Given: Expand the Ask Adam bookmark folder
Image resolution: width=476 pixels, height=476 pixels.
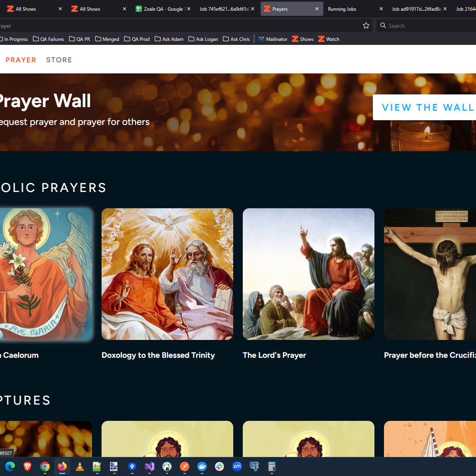Looking at the screenshot, I should pyautogui.click(x=169, y=39).
